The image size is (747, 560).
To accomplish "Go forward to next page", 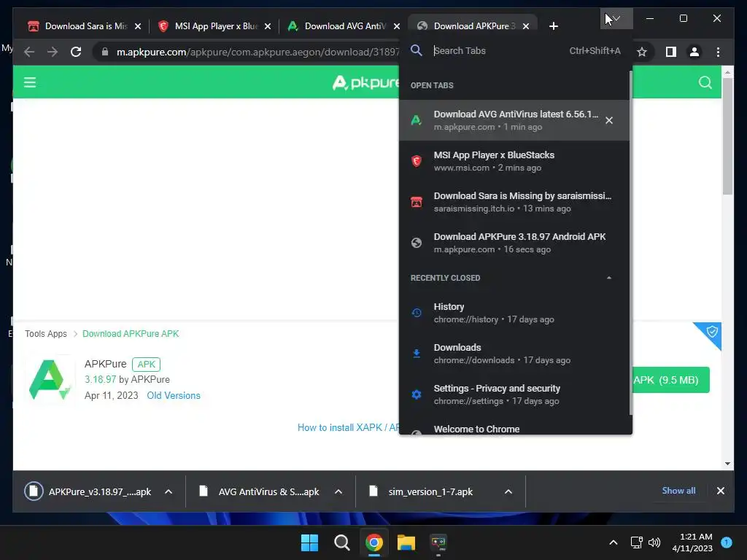I will click(x=53, y=52).
